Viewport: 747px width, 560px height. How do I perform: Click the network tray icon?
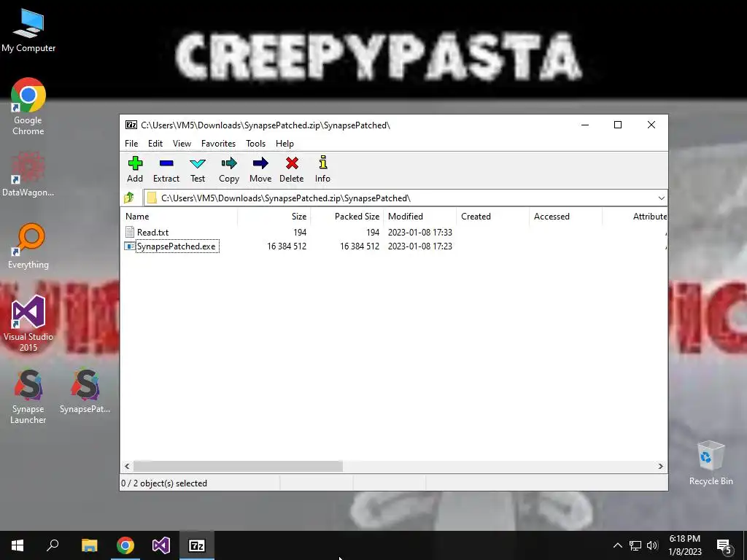click(x=635, y=545)
